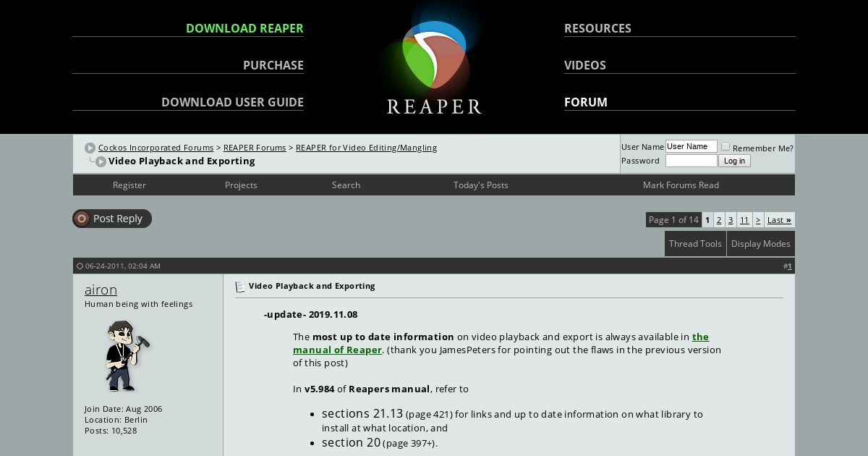
Task: Click the Video Playback and Exporting post title
Action: click(x=312, y=286)
